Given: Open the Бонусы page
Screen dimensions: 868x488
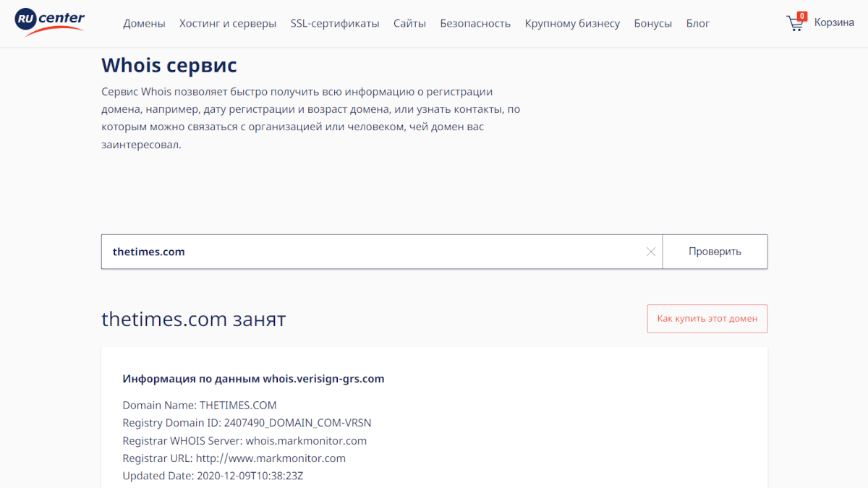Looking at the screenshot, I should (652, 23).
